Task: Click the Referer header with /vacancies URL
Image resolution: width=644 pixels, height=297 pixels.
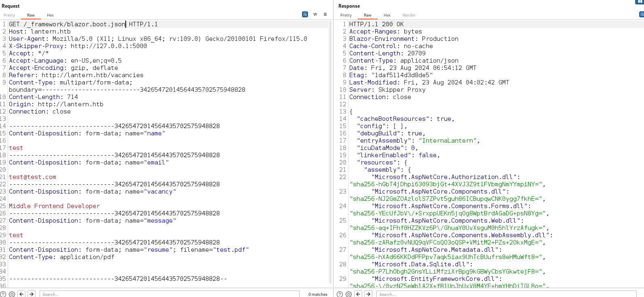Action: (76, 75)
